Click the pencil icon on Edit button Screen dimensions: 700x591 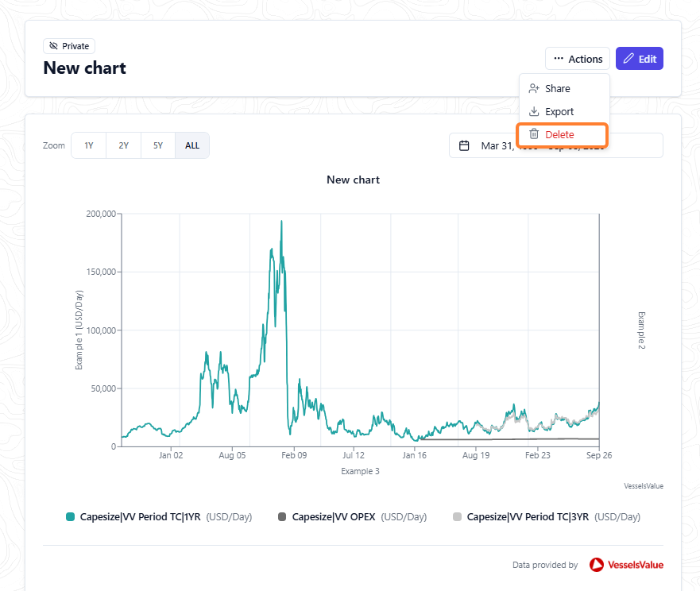click(x=628, y=59)
